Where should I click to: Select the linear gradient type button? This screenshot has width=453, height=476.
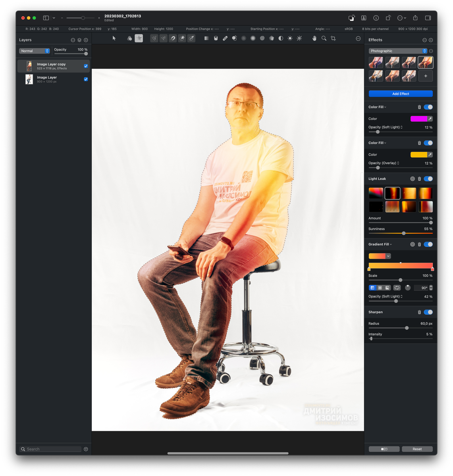point(372,288)
